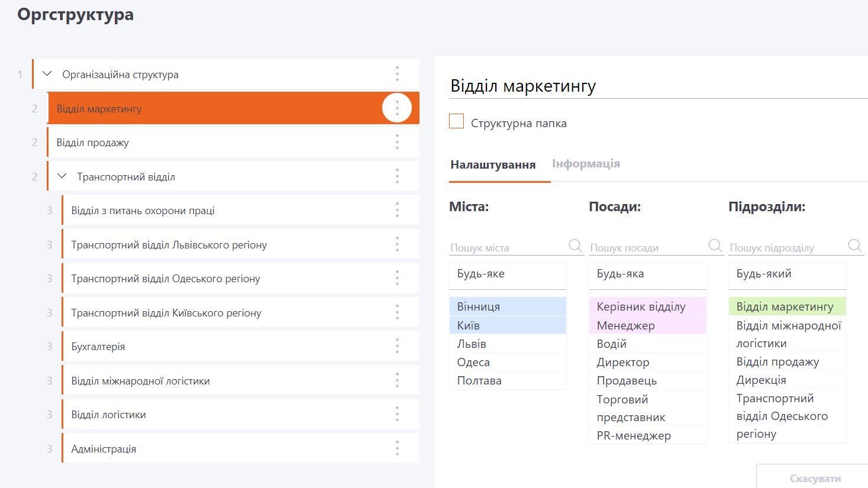The image size is (868, 488).
Task: Click kebab menu on Бухгалтерія row
Action: click(397, 346)
